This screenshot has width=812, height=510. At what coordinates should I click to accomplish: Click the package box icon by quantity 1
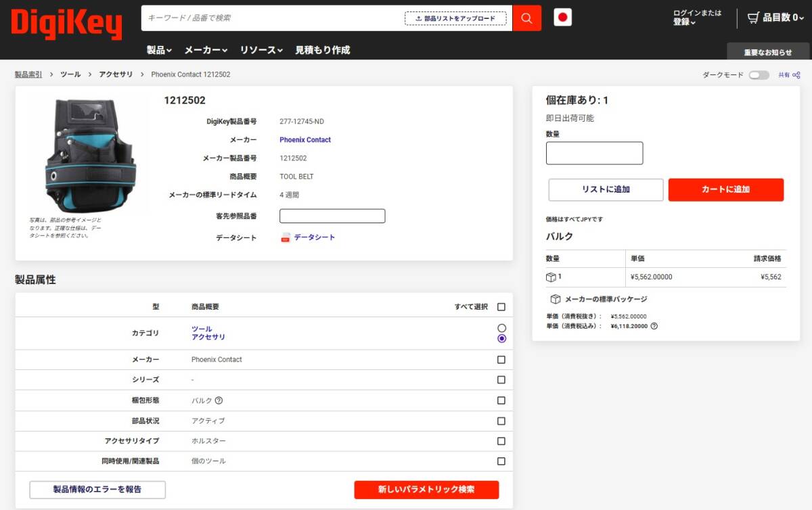click(x=551, y=277)
